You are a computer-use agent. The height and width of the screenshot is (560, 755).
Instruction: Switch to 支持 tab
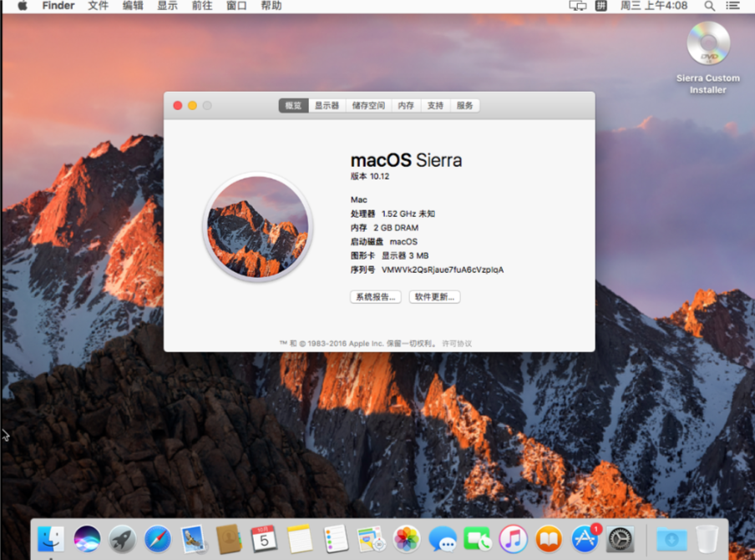(x=435, y=105)
